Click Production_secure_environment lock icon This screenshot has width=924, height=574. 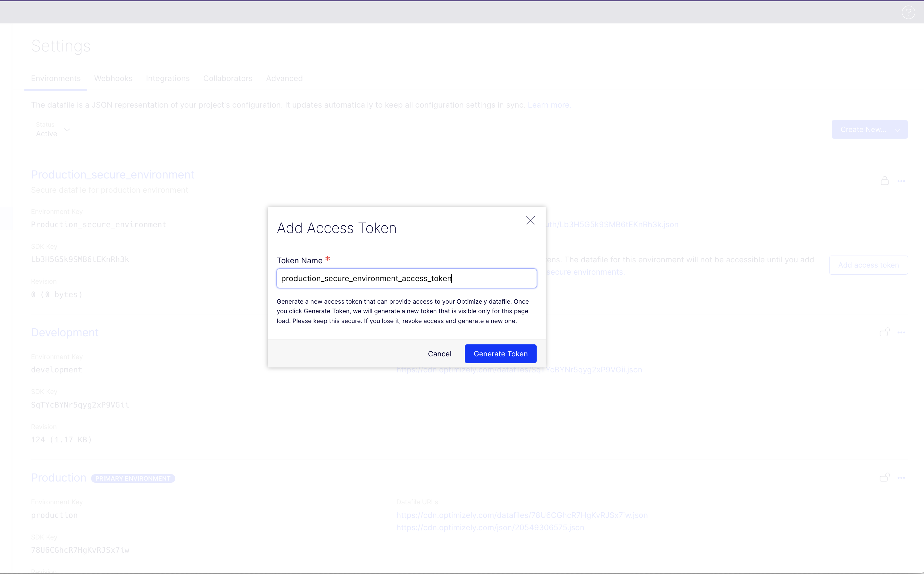[884, 181]
